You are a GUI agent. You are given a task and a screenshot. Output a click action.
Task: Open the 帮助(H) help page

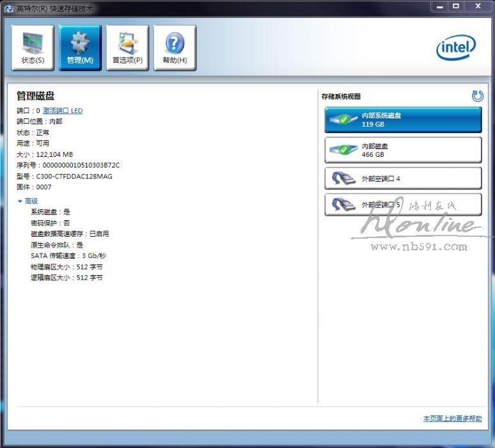pyautogui.click(x=175, y=48)
